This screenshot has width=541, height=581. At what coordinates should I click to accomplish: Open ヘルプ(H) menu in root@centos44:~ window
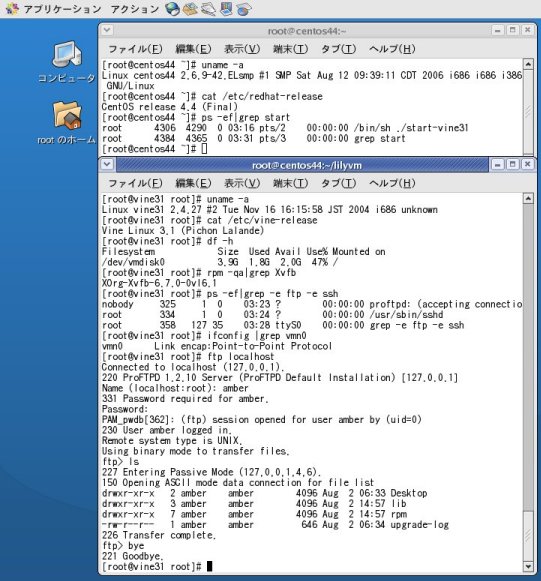392,49
